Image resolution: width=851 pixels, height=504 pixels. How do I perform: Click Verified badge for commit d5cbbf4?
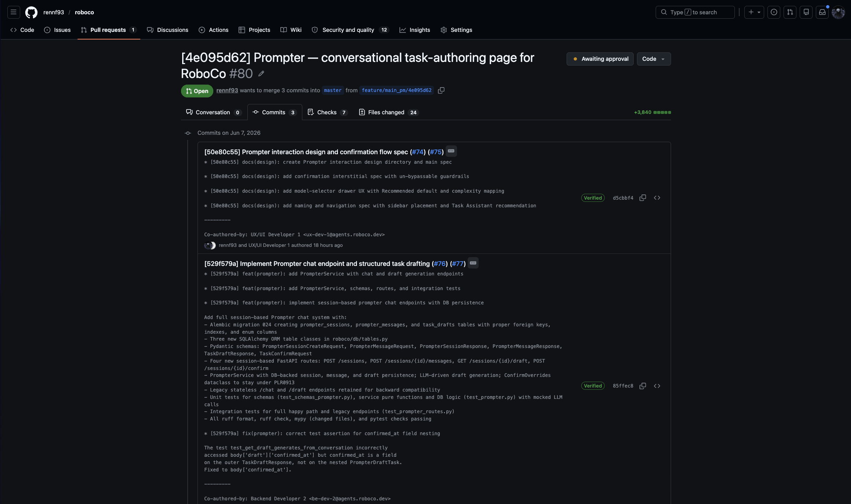(x=593, y=198)
